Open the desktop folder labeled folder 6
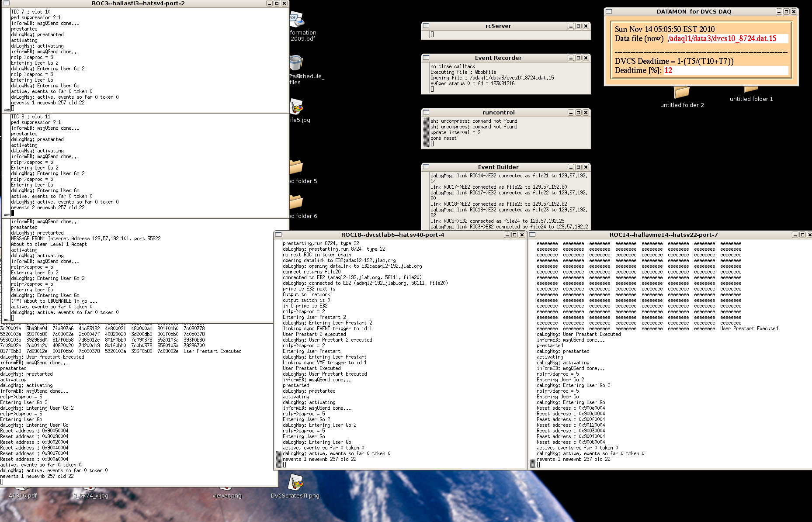Screen dimensions: 812x522 tap(296, 203)
